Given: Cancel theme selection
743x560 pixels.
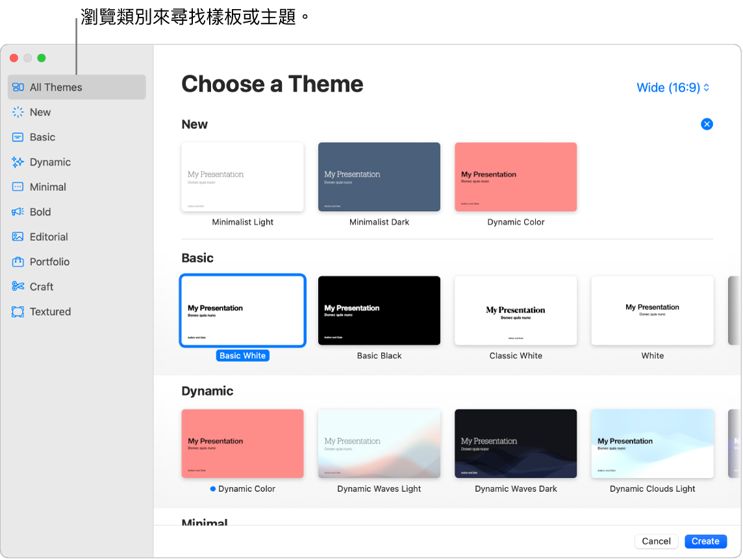Looking at the screenshot, I should [x=656, y=541].
